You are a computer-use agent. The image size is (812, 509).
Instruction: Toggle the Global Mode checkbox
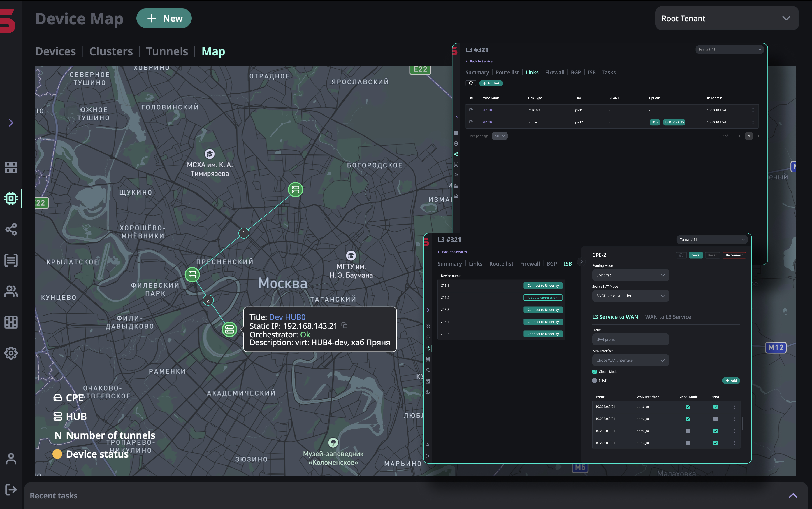[x=594, y=372]
